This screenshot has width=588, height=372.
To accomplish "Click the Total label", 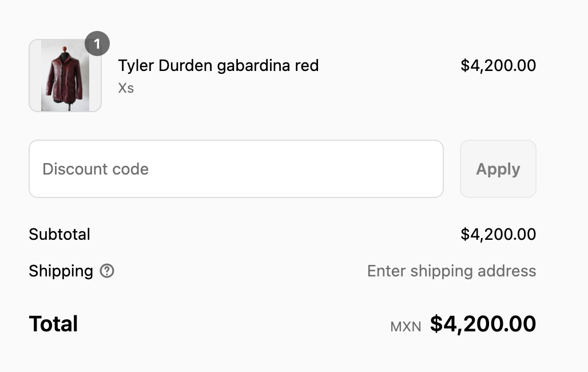I will click(x=53, y=323).
